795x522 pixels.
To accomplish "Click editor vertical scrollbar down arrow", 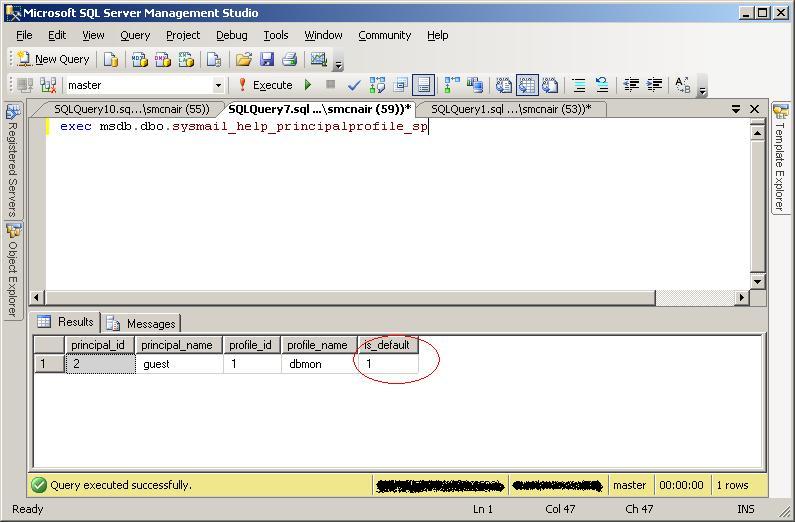I will pos(757,281).
